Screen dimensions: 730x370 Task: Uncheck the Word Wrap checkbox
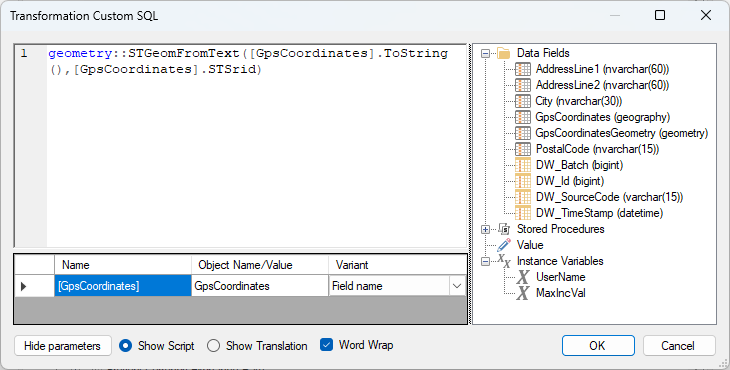326,345
